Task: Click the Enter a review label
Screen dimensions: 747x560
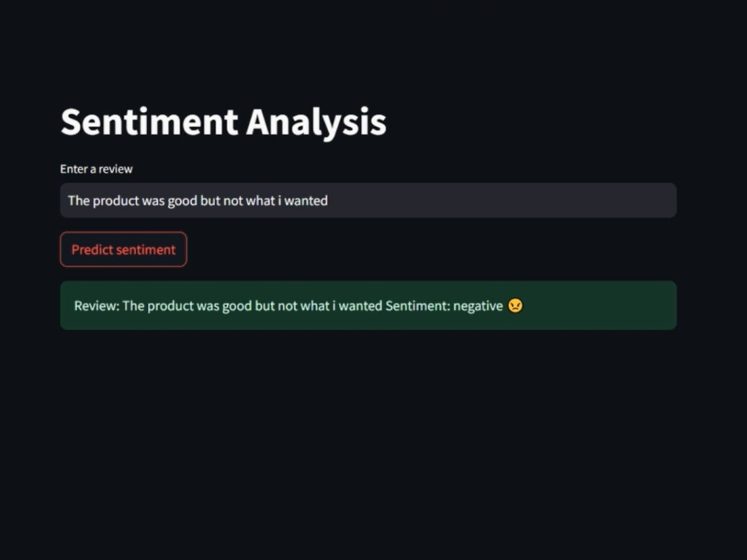Action: (x=96, y=169)
